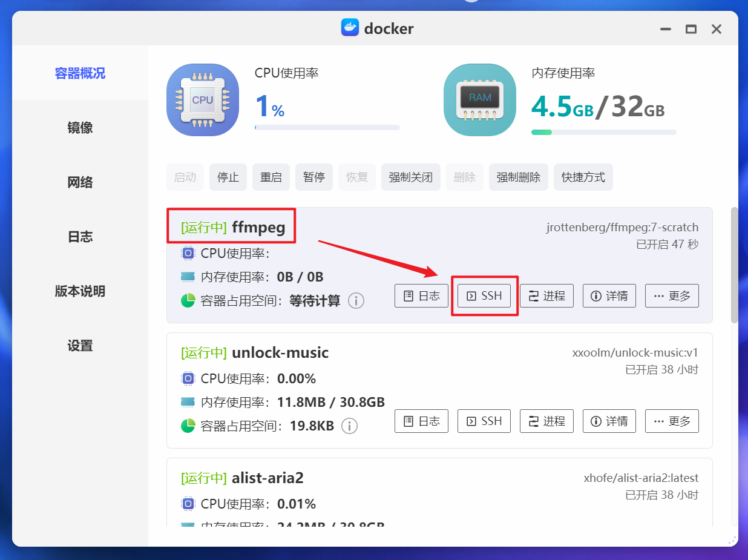Image resolution: width=748 pixels, height=560 pixels.
Task: Click the 停止 toolbar button
Action: coord(228,177)
